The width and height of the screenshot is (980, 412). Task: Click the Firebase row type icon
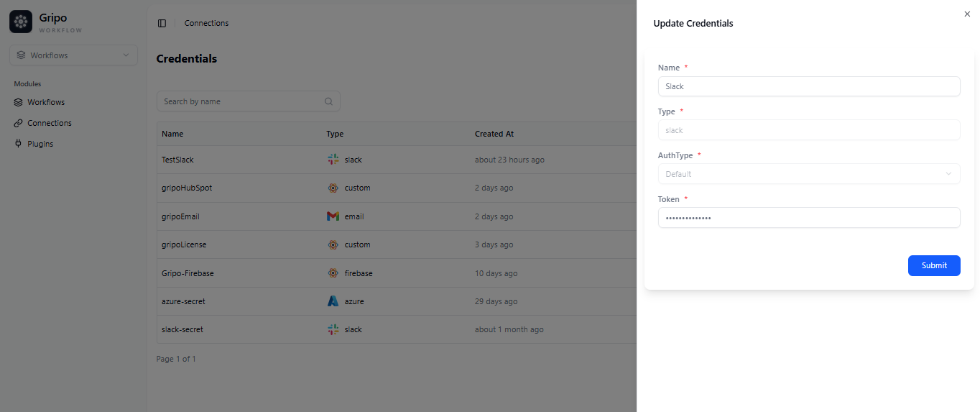[x=333, y=273]
